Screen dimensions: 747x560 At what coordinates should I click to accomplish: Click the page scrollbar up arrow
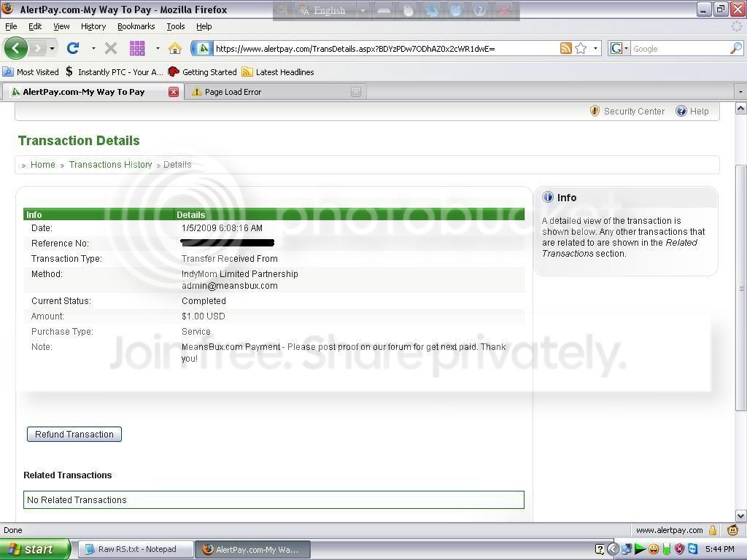[741, 109]
